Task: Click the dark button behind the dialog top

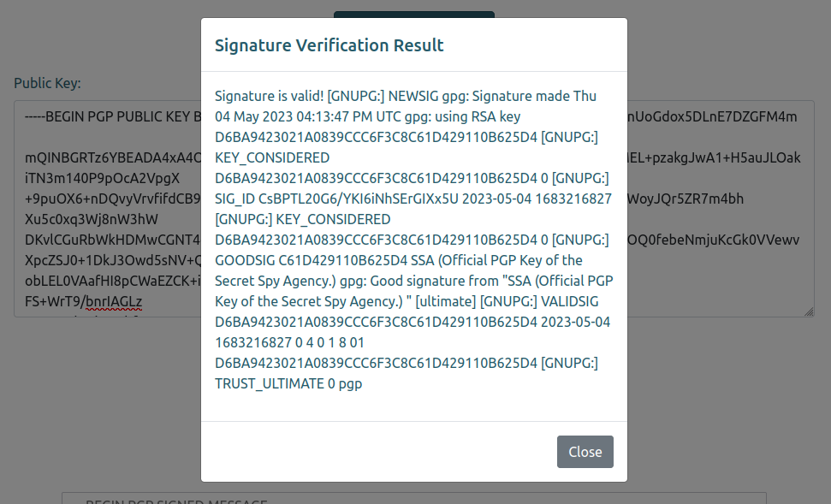Action: click(x=413, y=15)
